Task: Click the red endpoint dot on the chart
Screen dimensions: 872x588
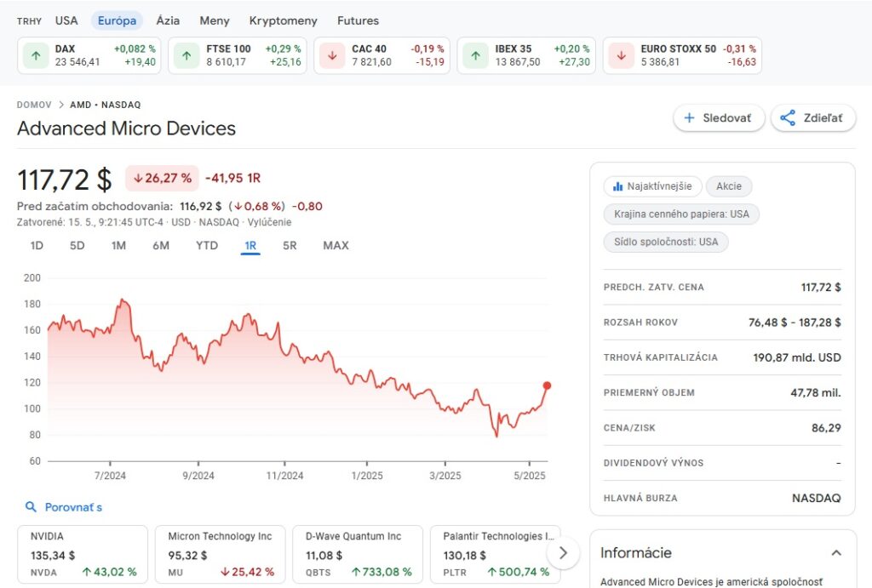Action: pos(547,385)
